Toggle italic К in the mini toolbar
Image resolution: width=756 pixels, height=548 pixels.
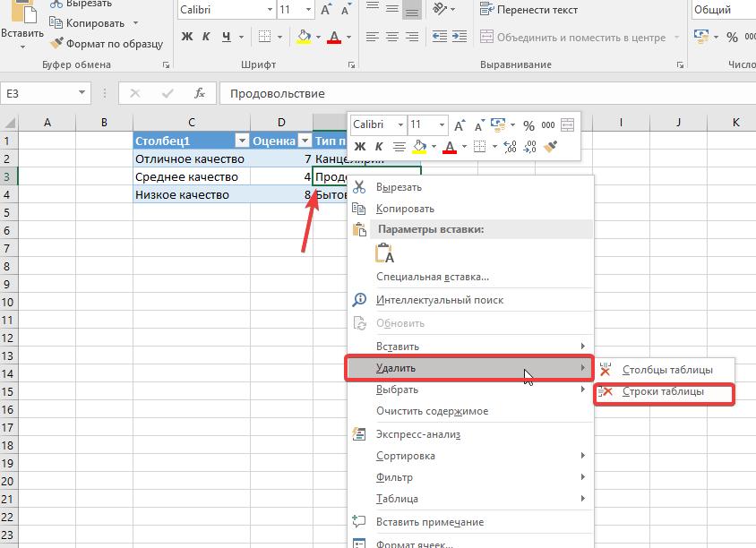(379, 147)
